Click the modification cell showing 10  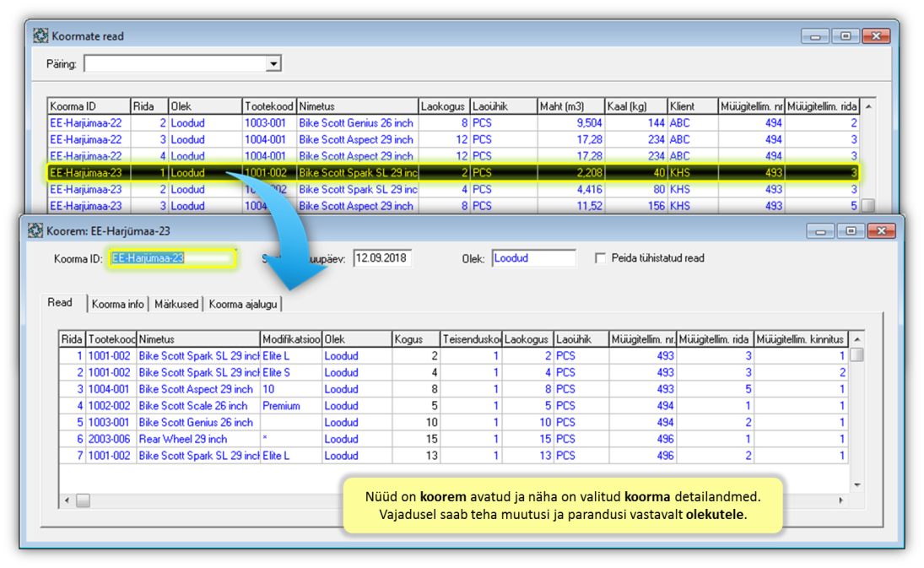291,389
